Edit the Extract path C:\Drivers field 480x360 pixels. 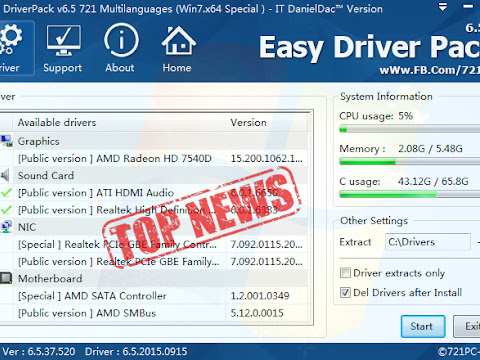click(x=428, y=242)
